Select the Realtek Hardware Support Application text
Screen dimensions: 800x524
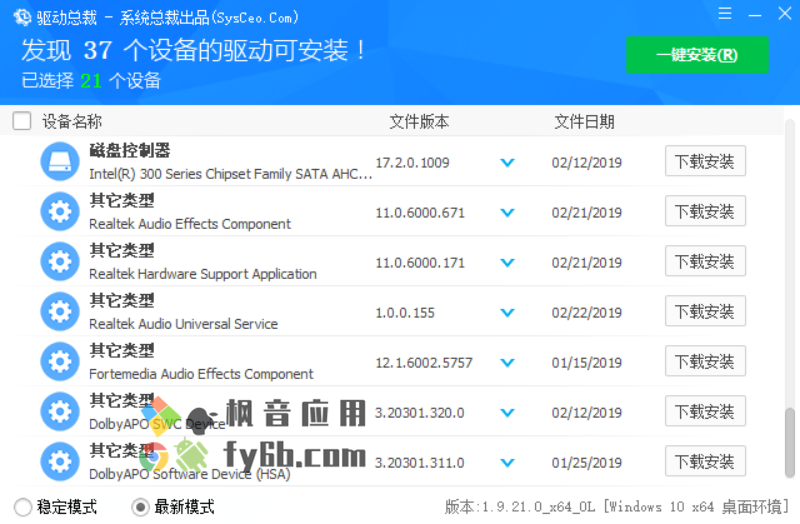click(203, 274)
